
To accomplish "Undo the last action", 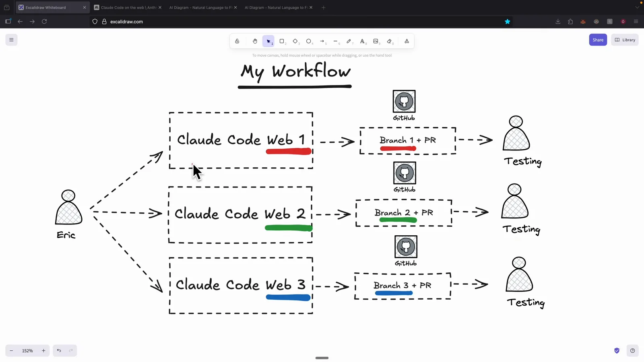I will [x=59, y=351].
